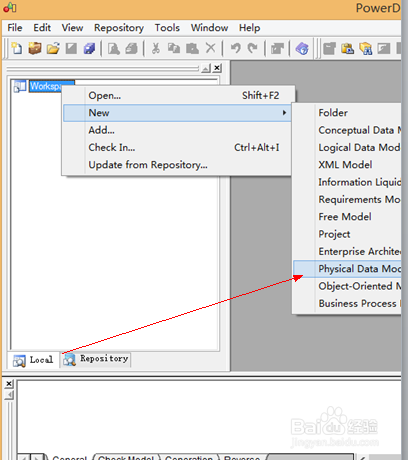Click the Save All toolbar icon
The width and height of the screenshot is (408, 460).
(89, 49)
